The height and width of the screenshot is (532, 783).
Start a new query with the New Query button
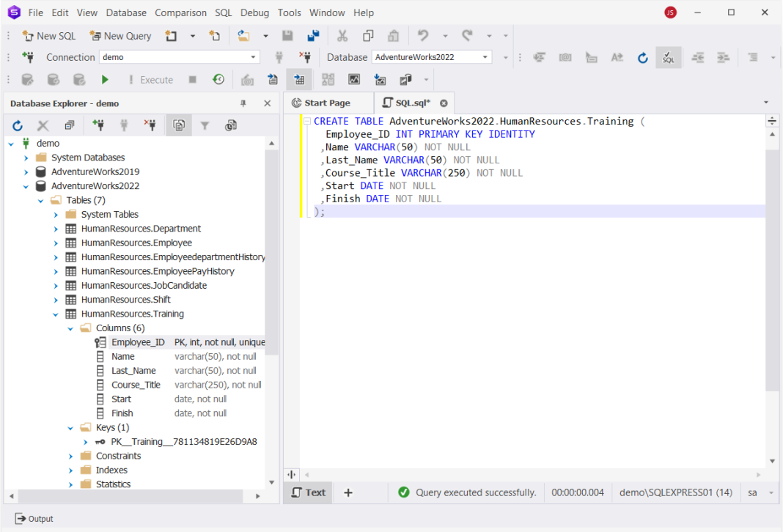[x=120, y=35]
